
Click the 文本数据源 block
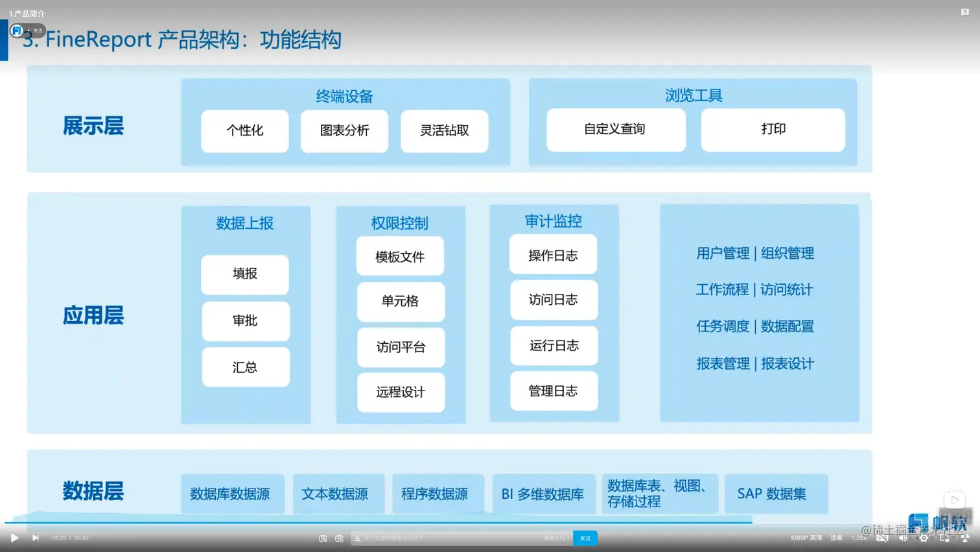coord(338,494)
